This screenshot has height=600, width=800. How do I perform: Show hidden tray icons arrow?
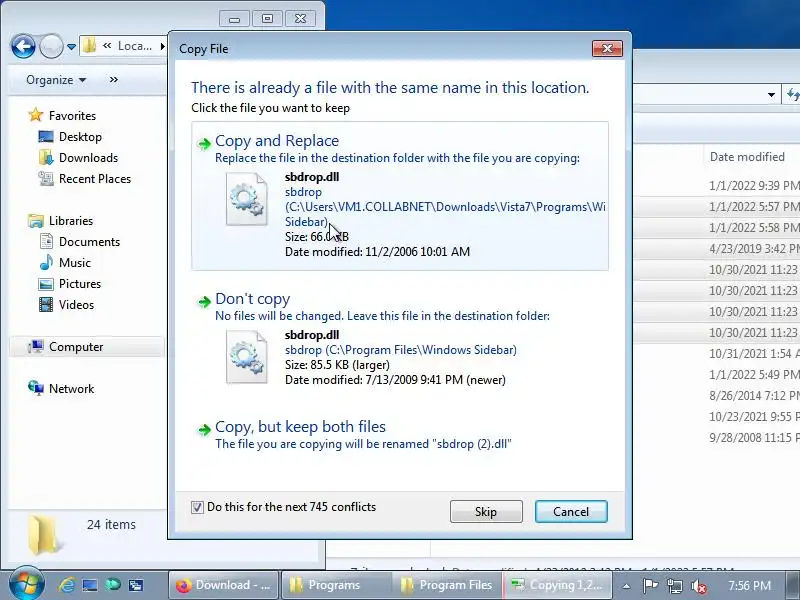pos(627,586)
